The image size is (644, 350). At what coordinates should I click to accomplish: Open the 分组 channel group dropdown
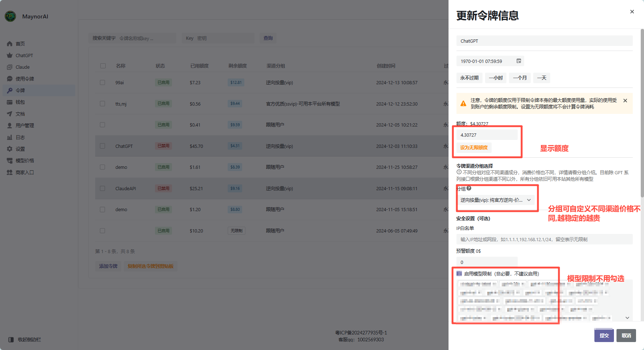[x=495, y=200]
